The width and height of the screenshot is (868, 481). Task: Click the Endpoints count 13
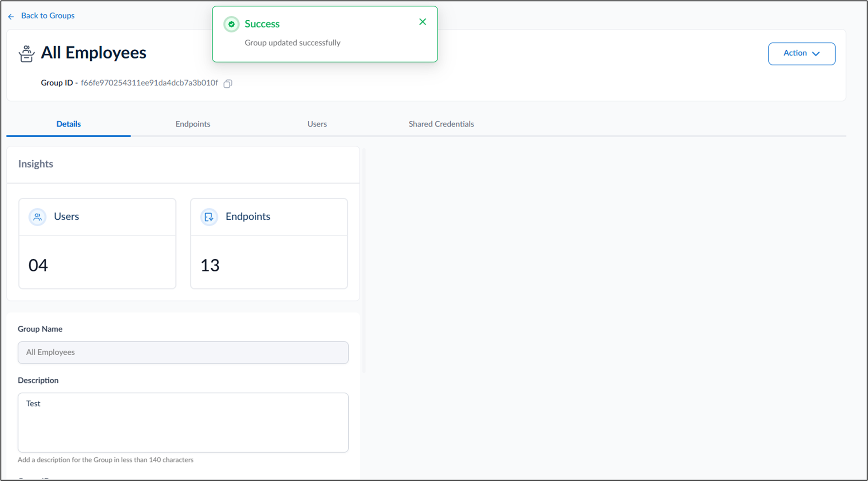point(210,265)
